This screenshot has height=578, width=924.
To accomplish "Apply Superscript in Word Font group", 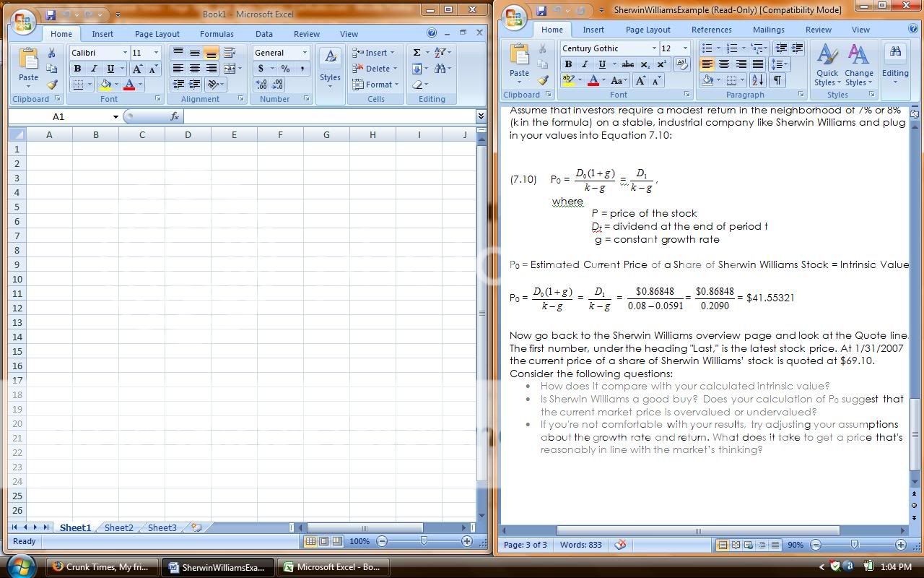I will click(x=661, y=64).
